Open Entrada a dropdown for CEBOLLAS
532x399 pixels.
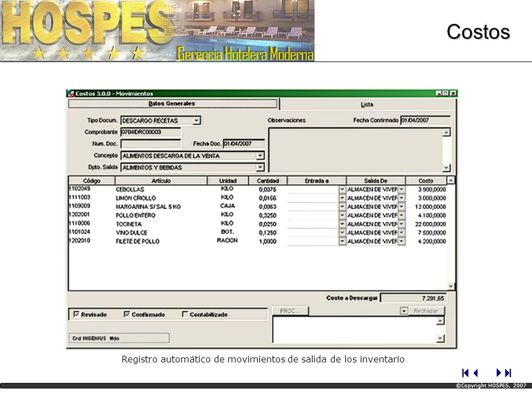342,190
